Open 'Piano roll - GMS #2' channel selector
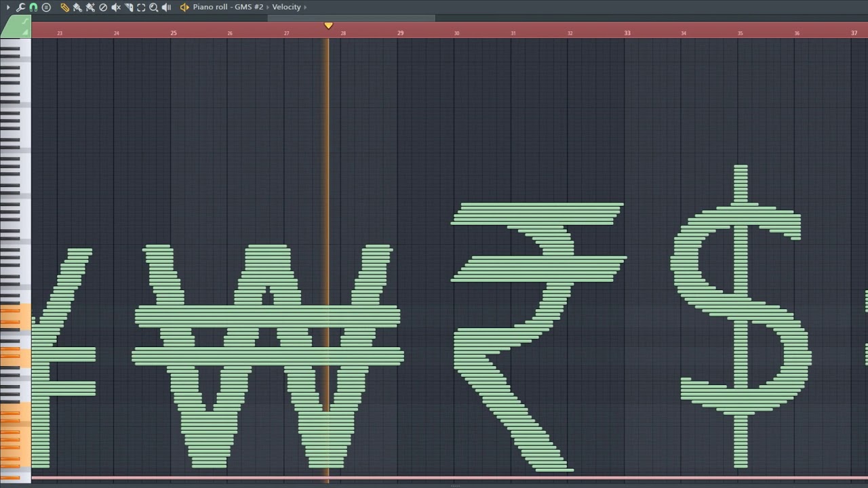Image resolution: width=868 pixels, height=488 pixels. pyautogui.click(x=228, y=7)
